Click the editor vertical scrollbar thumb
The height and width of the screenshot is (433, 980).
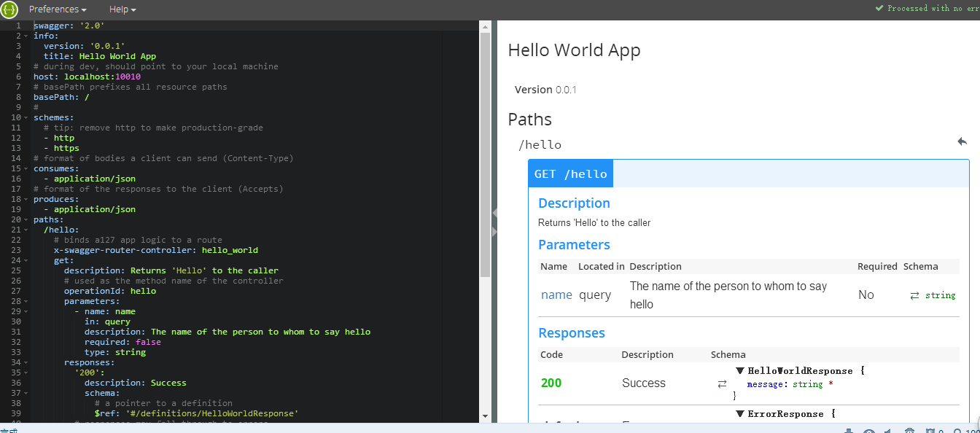[x=485, y=155]
